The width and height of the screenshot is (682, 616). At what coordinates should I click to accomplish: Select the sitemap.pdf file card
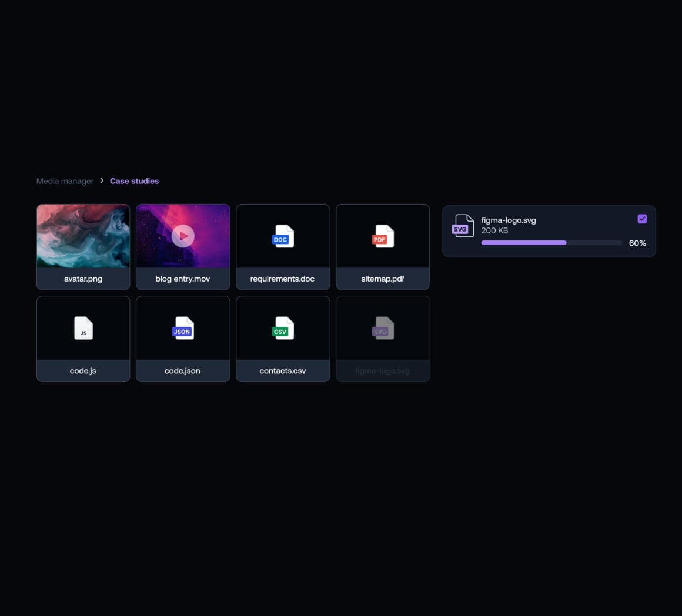click(x=382, y=247)
